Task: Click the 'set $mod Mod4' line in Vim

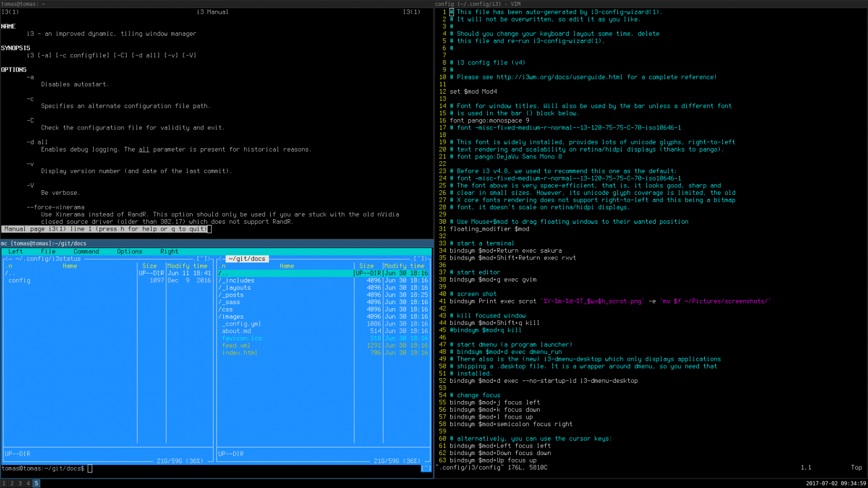Action: coord(473,91)
